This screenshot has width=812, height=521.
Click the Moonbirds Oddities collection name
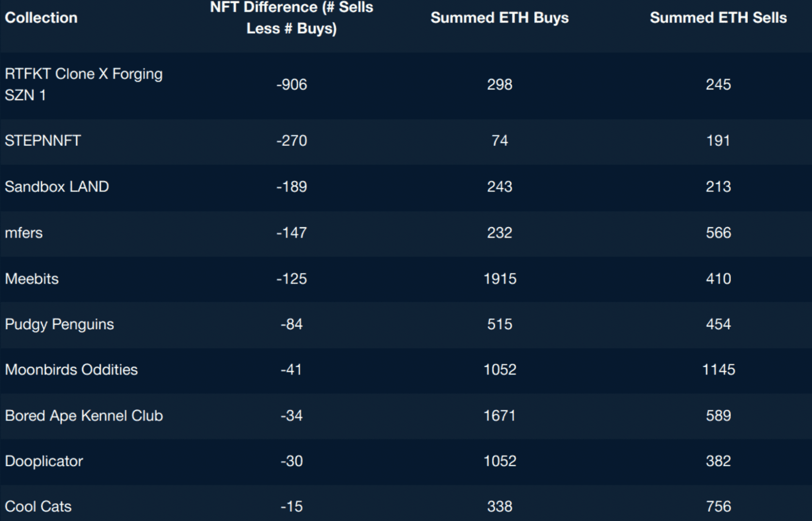coord(71,370)
